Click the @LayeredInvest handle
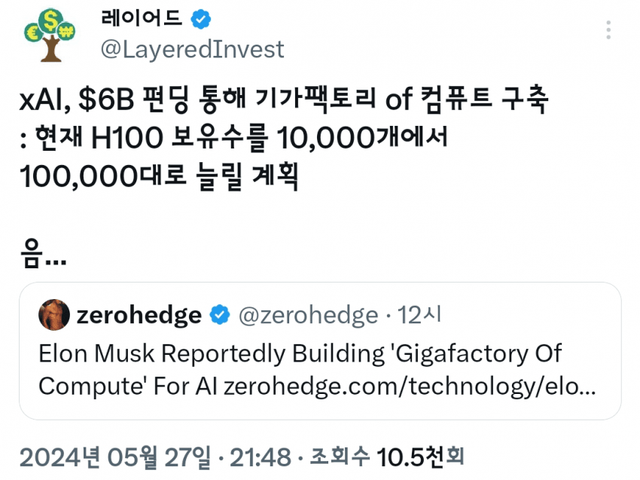640x480 pixels. click(x=192, y=49)
